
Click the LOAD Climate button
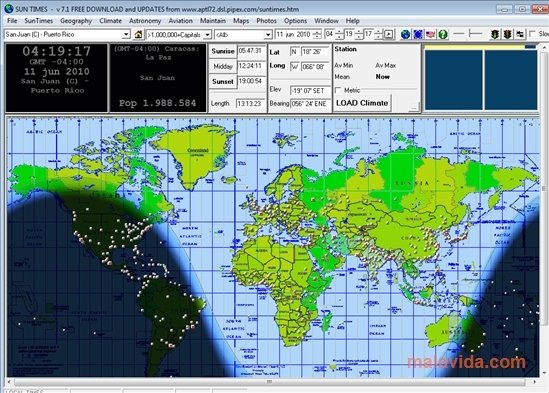[x=362, y=103]
